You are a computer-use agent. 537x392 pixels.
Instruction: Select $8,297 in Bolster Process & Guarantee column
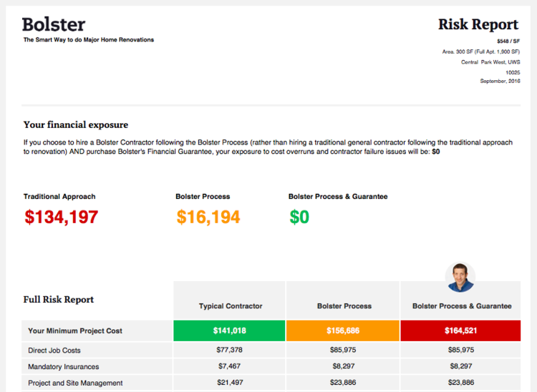pyautogui.click(x=461, y=366)
